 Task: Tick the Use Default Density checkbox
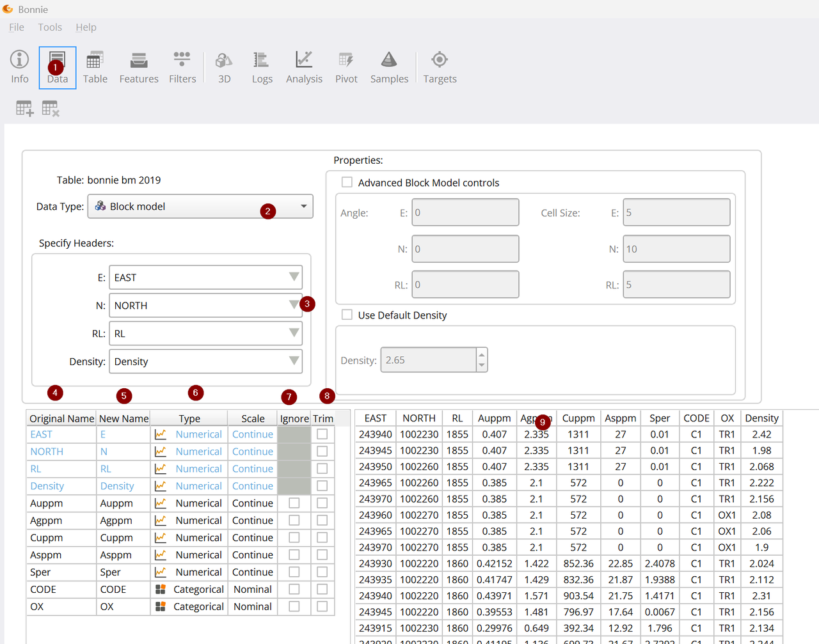[347, 315]
